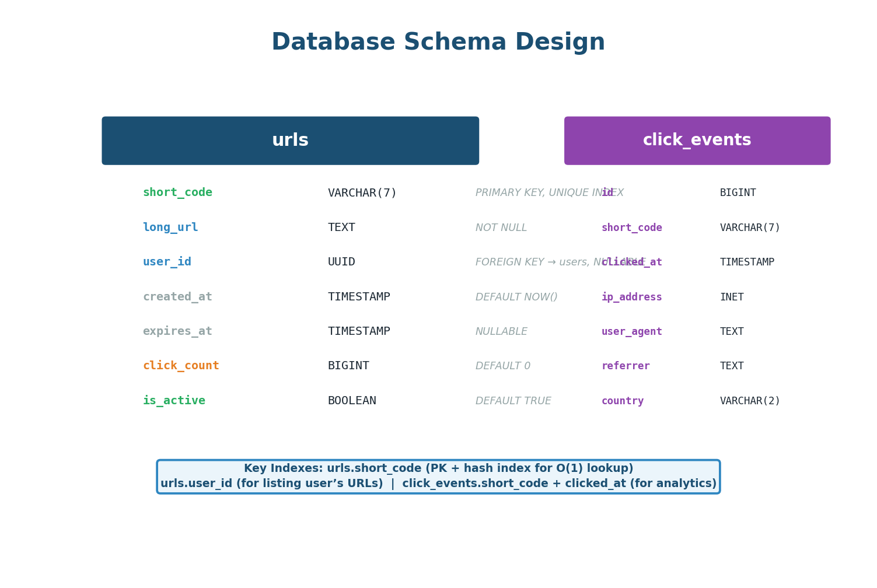Click the created_at field label
Image resolution: width=877 pixels, height=588 pixels.
point(177,296)
